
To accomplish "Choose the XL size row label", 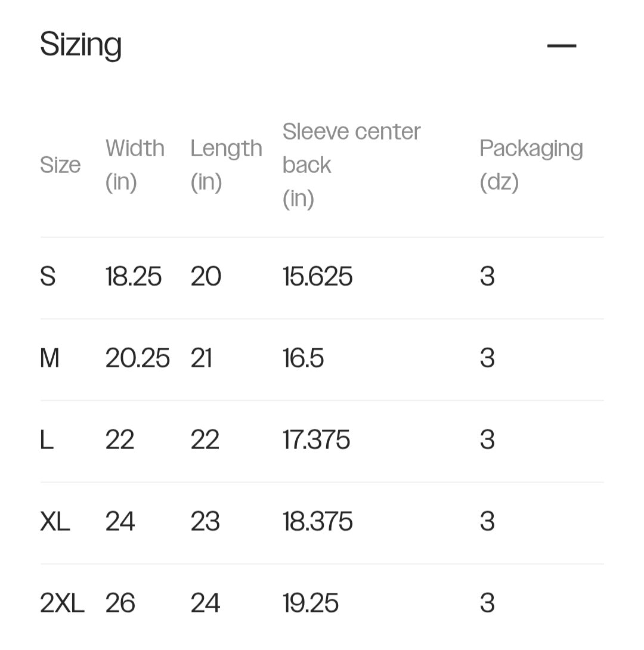I will [55, 522].
